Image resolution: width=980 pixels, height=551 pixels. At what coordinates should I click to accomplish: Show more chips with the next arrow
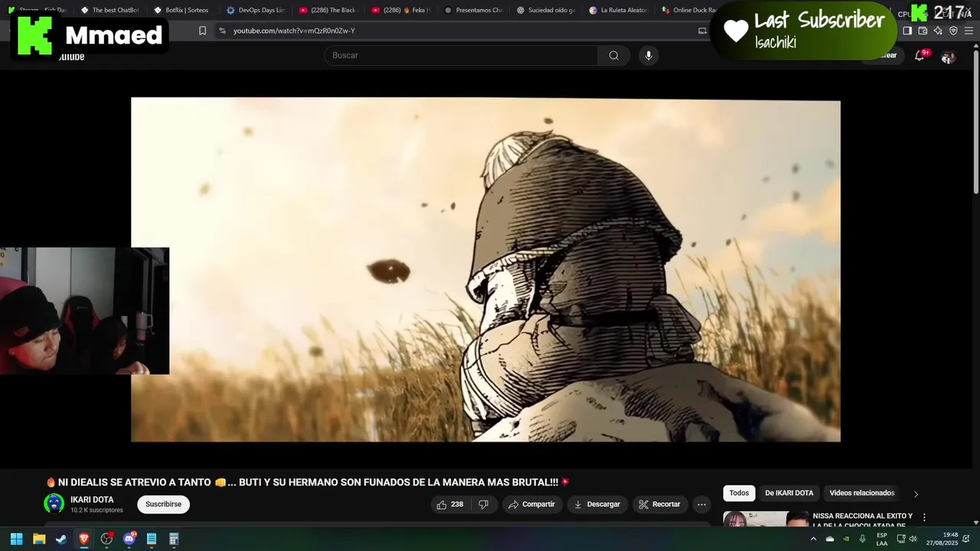click(916, 494)
